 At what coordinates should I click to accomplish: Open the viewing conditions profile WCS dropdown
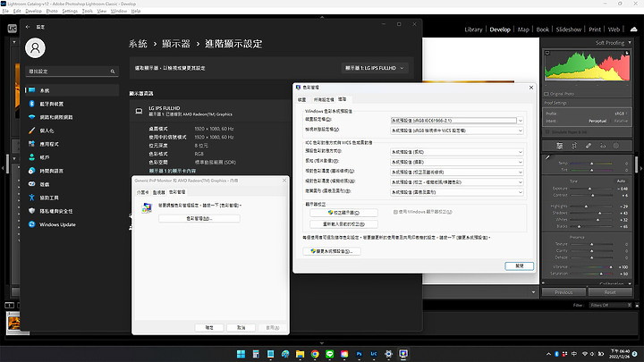(457, 130)
